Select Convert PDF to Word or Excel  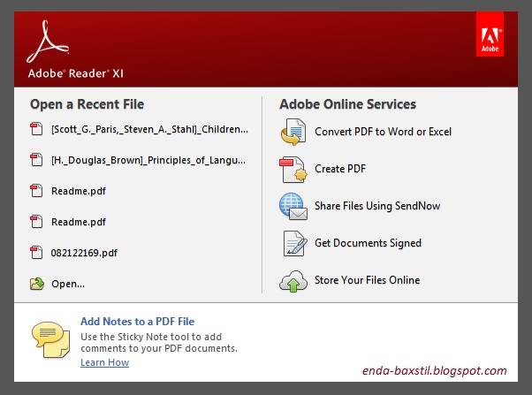click(x=383, y=132)
